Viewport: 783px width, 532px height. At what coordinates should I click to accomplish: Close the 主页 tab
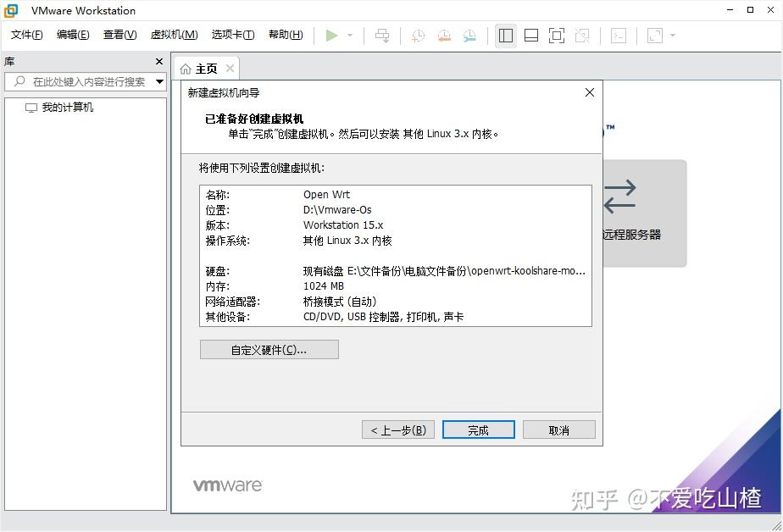tap(230, 69)
